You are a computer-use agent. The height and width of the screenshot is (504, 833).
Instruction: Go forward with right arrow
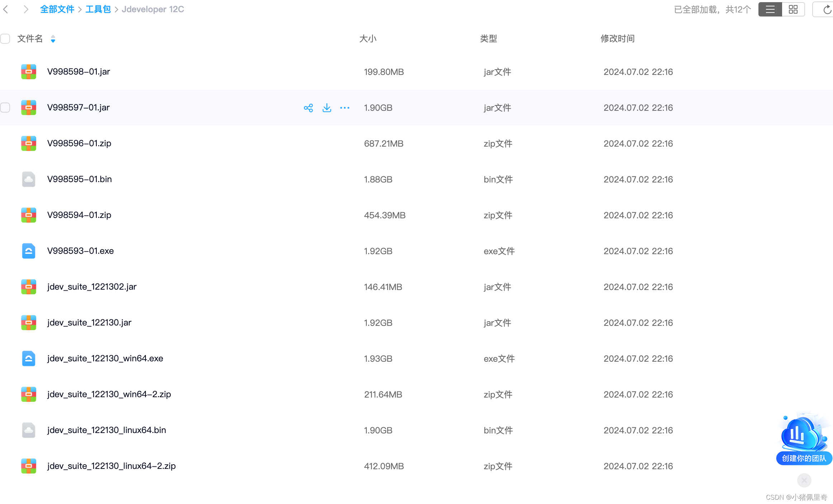coord(25,9)
